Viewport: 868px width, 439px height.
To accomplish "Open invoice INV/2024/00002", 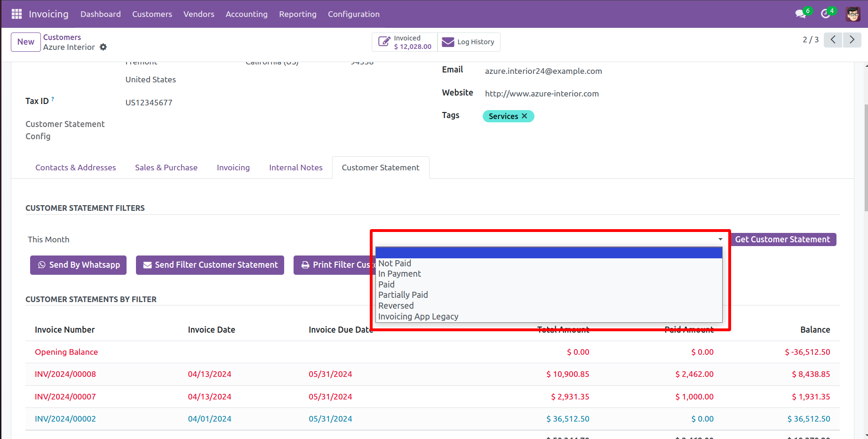I will point(65,419).
